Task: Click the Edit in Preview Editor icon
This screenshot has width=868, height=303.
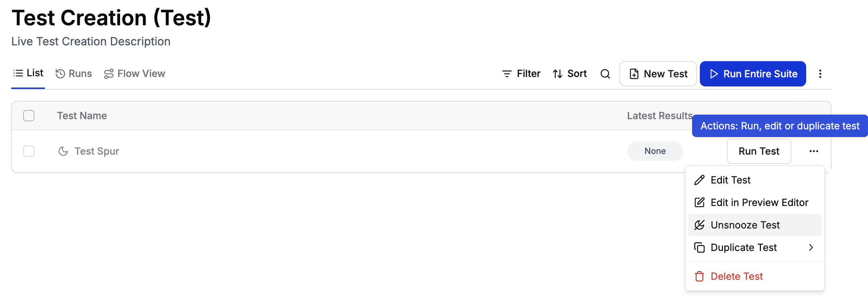Action: (x=699, y=202)
